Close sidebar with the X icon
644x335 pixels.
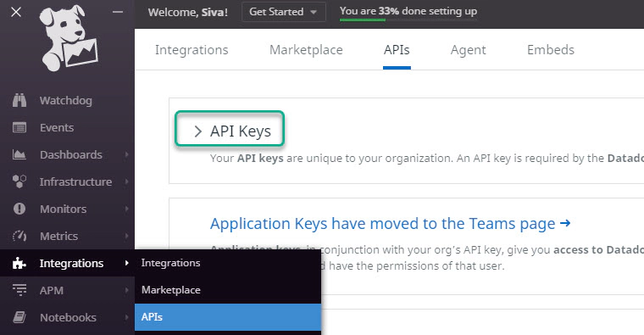click(16, 12)
